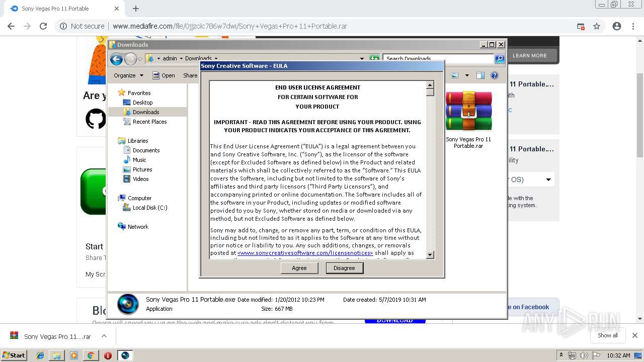Open Windows Explorer taskbar icon
The image size is (644, 362).
pos(57,355)
